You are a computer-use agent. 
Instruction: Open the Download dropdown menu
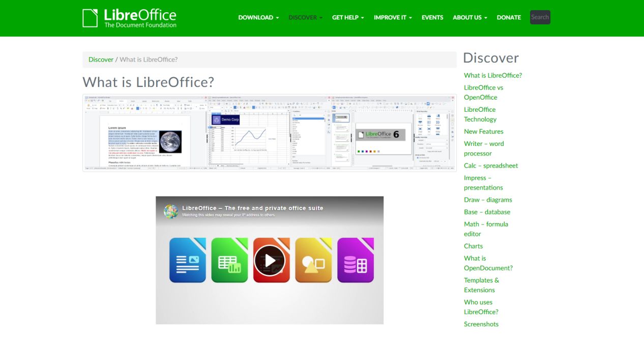point(258,17)
